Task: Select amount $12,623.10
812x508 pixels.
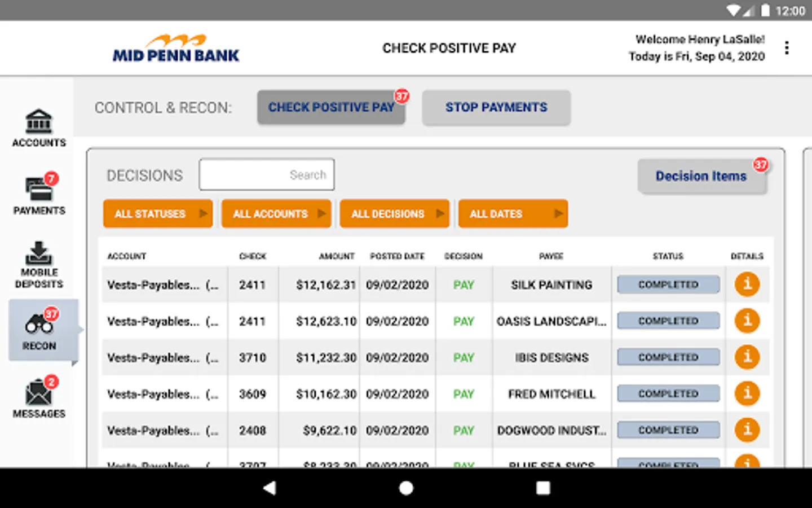Action: pyautogui.click(x=326, y=321)
